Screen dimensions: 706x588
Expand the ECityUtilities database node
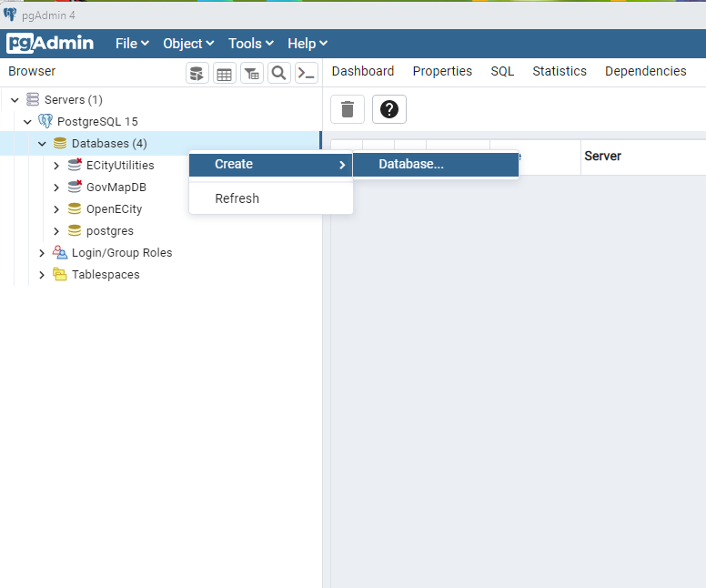(x=56, y=166)
